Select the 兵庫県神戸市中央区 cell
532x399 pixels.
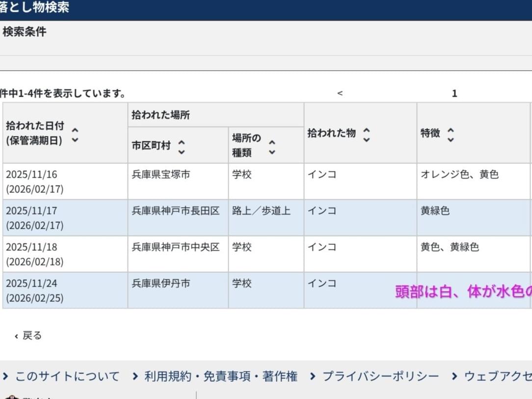click(175, 247)
